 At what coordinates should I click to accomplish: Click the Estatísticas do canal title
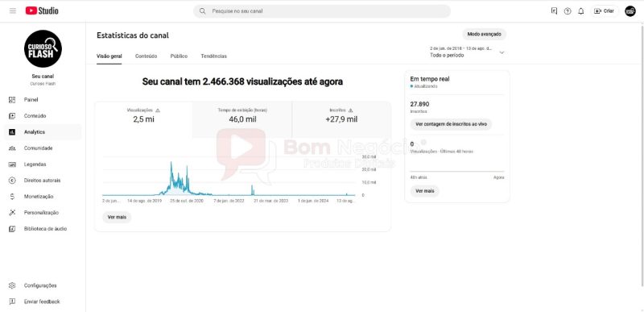(133, 35)
